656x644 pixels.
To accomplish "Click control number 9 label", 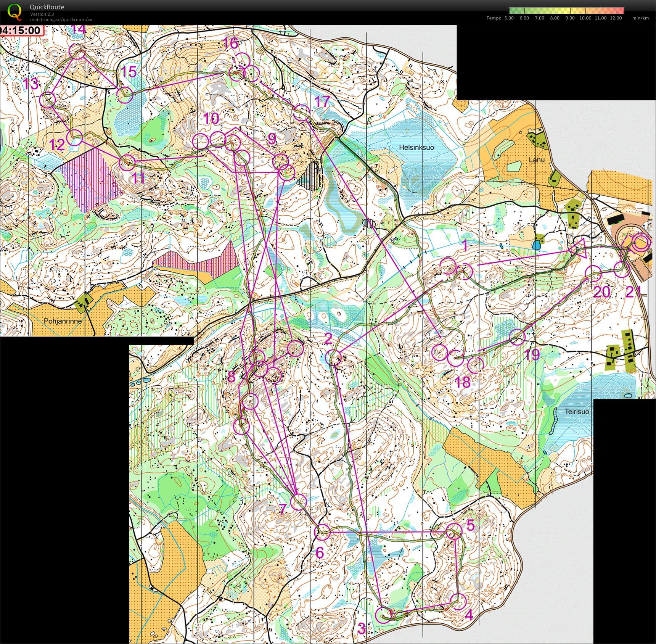I will [x=272, y=138].
